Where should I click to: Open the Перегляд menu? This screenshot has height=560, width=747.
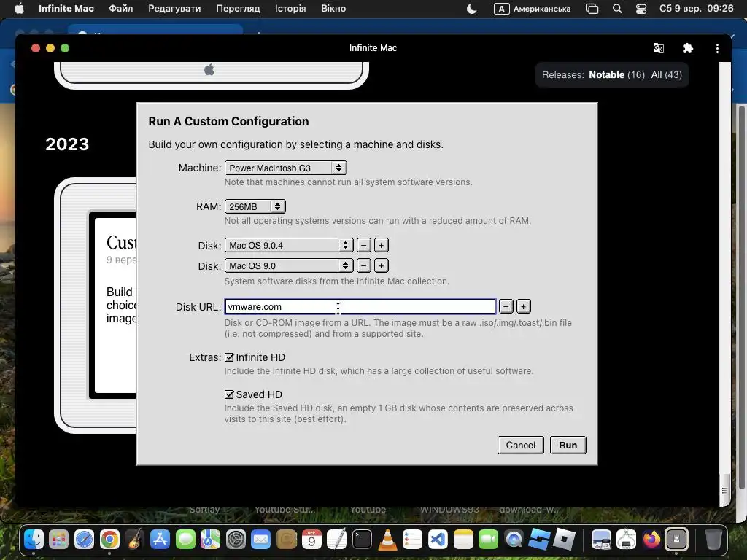[238, 9]
